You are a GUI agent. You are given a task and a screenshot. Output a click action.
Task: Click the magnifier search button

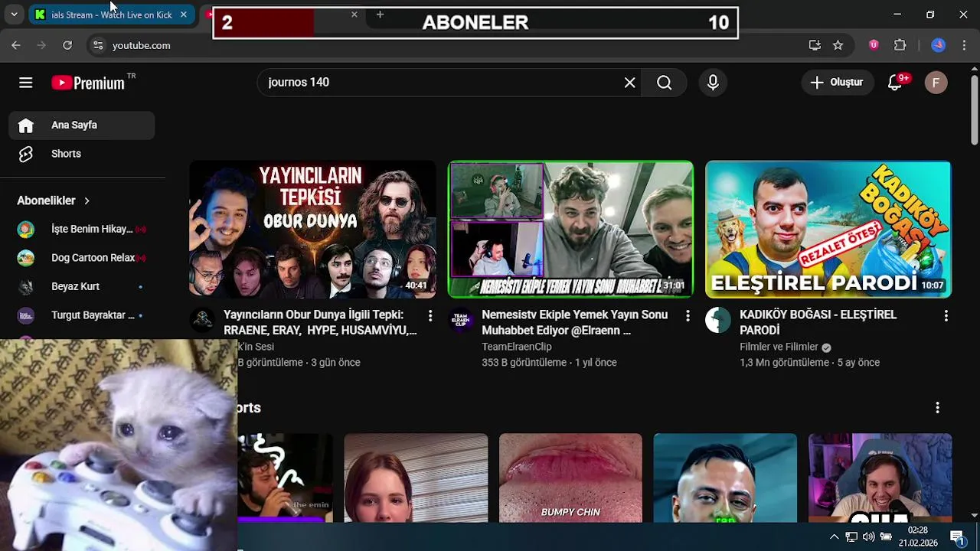click(x=664, y=83)
